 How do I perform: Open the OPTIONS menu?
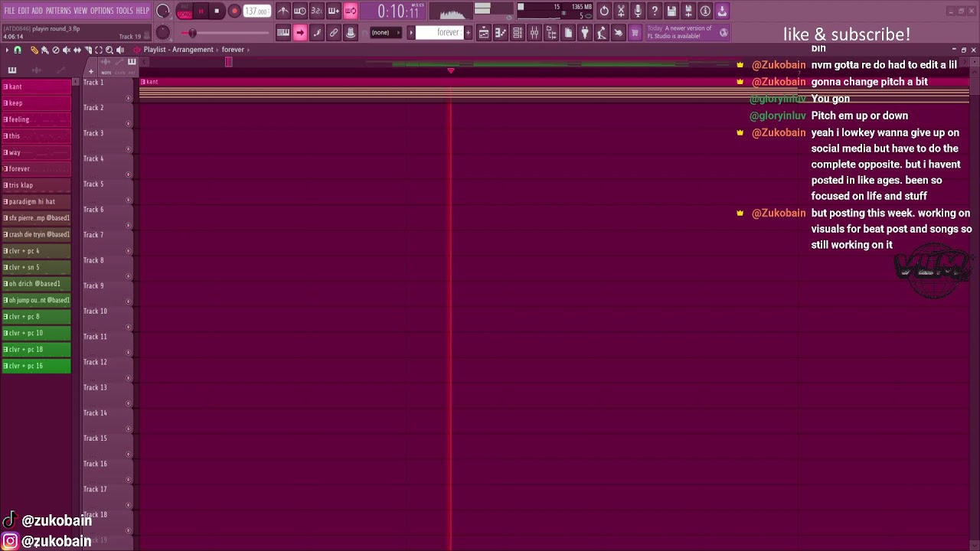tap(102, 11)
